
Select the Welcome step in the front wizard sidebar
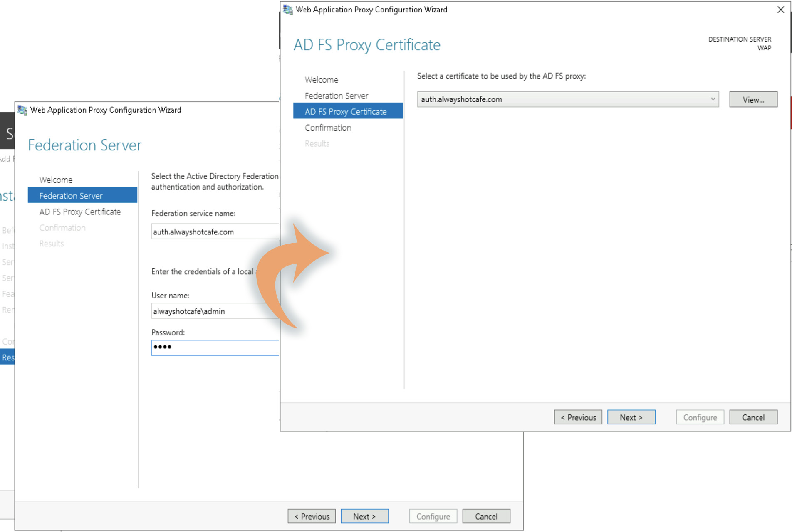[x=321, y=79]
